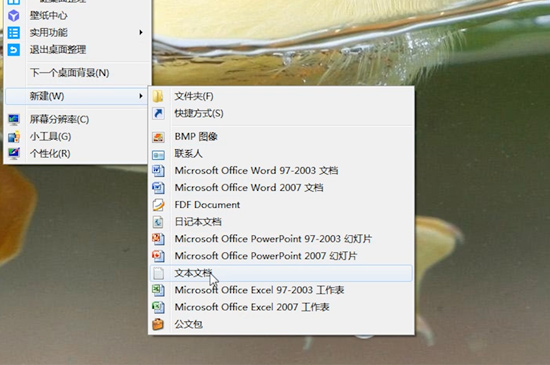Click the 公文包 briefcase icon
550x365 pixels.
pos(158,324)
